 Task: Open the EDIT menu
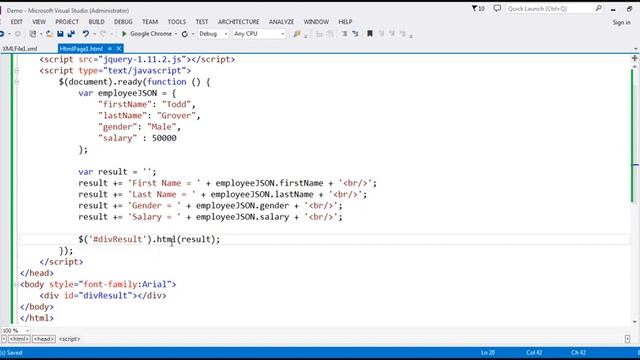(17, 22)
